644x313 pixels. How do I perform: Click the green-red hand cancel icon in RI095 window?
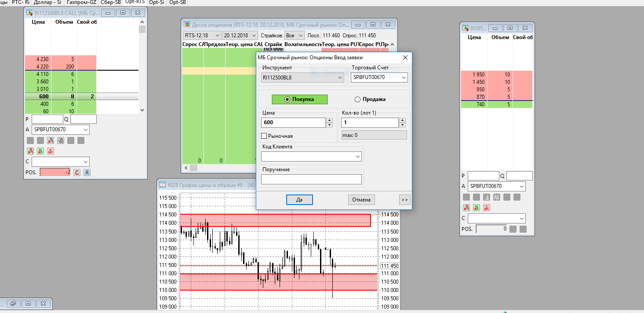(466, 208)
